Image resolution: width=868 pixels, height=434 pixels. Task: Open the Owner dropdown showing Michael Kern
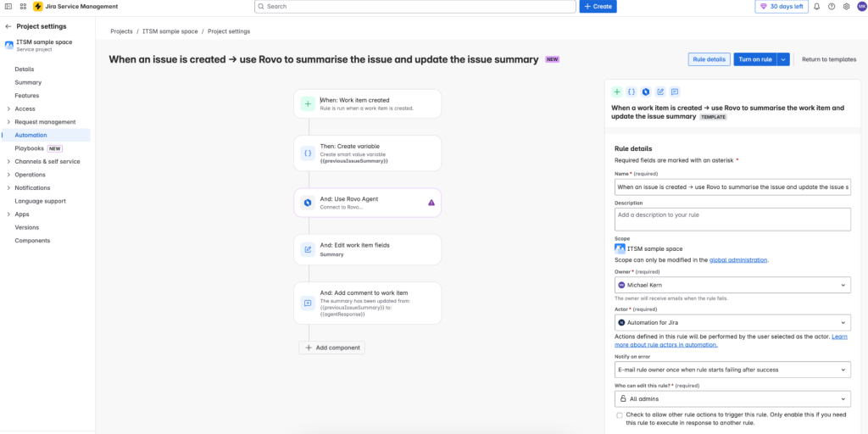(x=732, y=285)
